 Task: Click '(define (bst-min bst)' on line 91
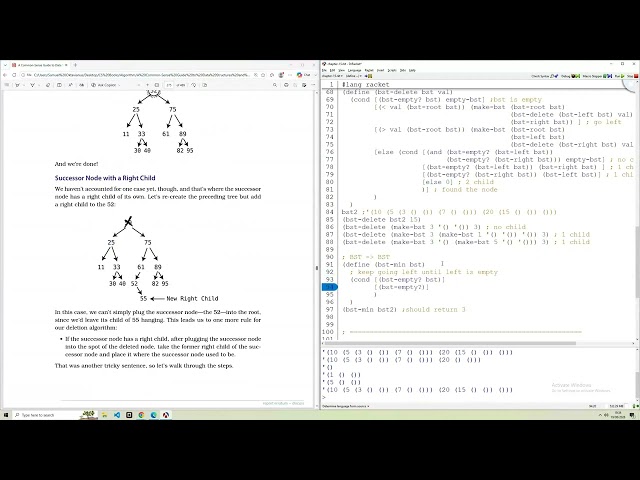tap(383, 264)
